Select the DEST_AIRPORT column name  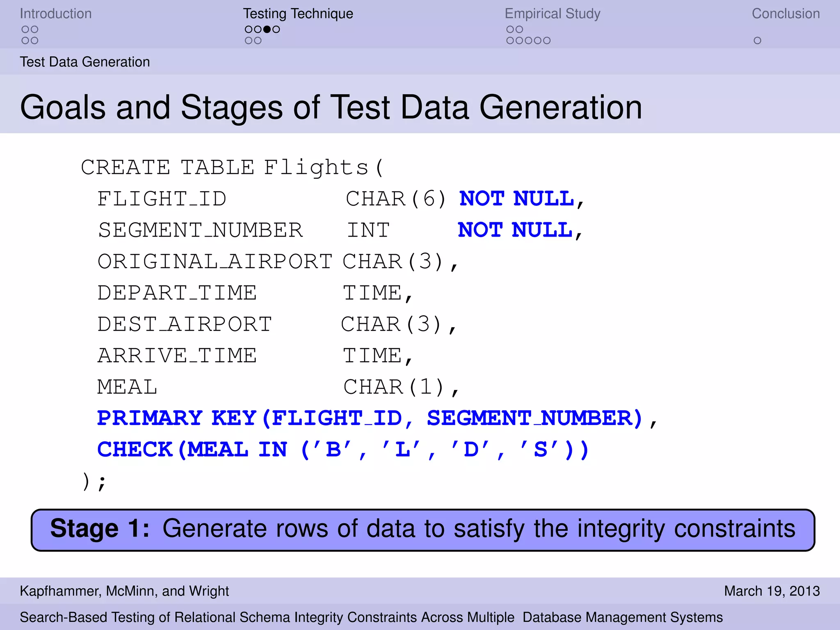tap(185, 324)
